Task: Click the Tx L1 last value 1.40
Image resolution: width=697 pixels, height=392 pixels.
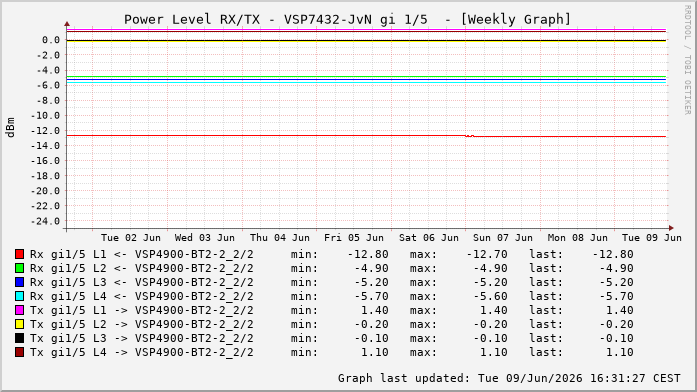Action: [x=620, y=311]
